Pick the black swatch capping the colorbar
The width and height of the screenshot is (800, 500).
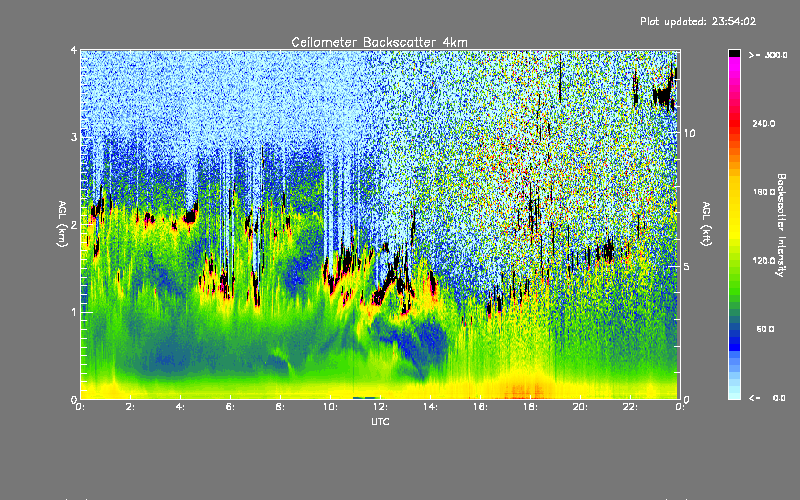tap(734, 53)
